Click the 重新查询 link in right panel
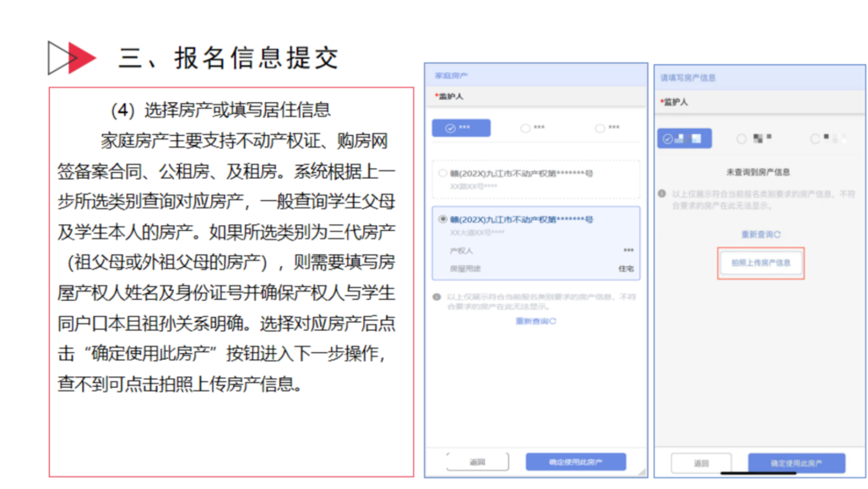The width and height of the screenshot is (868, 489). pos(761,234)
